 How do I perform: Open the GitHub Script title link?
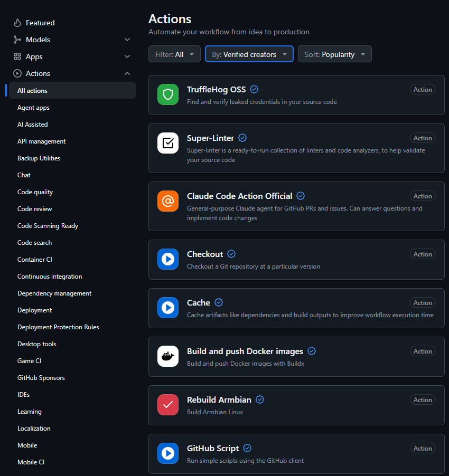coord(213,449)
